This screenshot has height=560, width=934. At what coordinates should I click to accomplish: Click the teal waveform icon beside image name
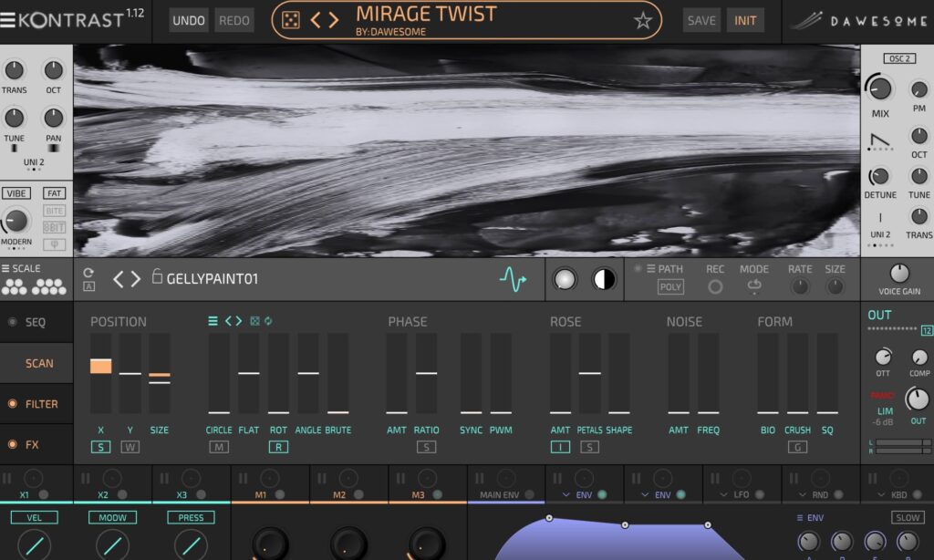pos(513,280)
